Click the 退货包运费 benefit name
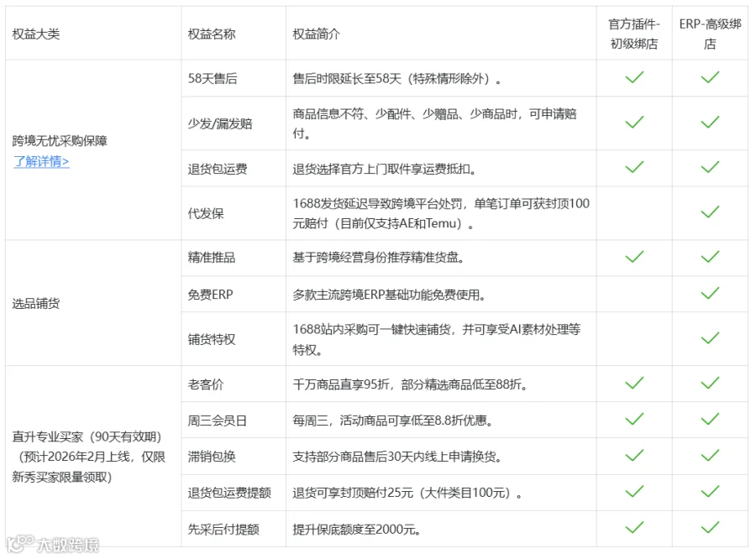 pyautogui.click(x=218, y=169)
